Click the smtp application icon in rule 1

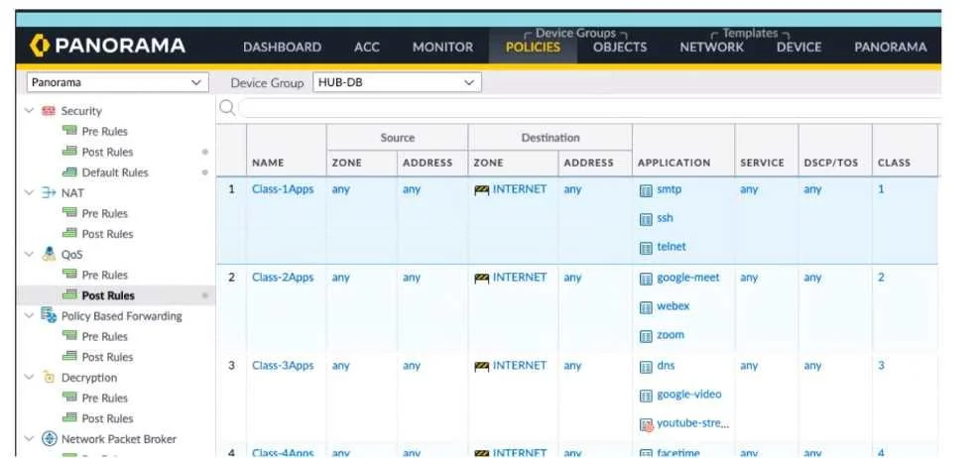647,190
